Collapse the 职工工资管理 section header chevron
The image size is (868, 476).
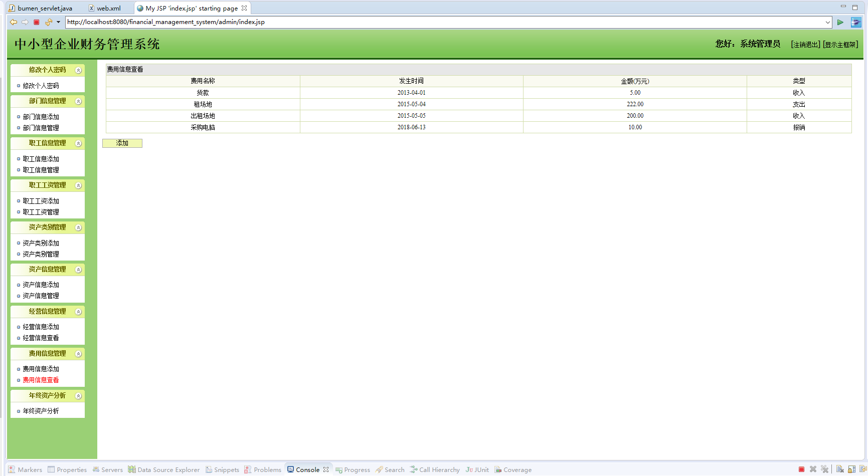(x=78, y=185)
